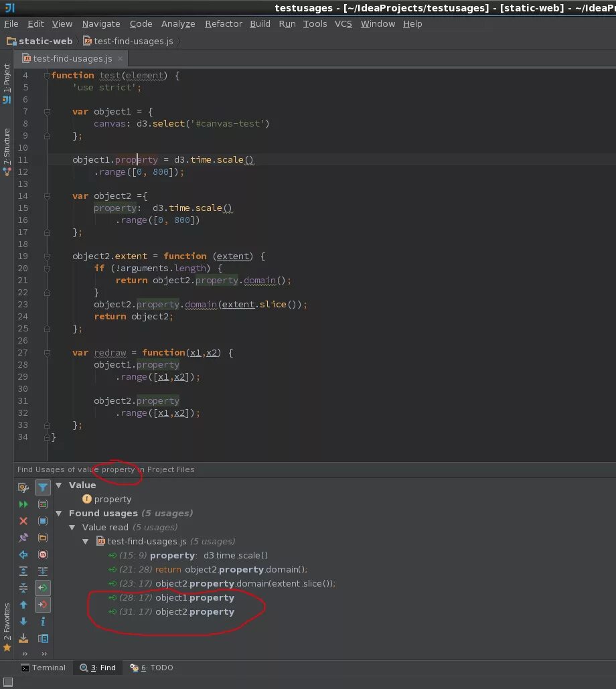Toggle show read access usages
Screen dimensions: 616x689
click(43, 588)
